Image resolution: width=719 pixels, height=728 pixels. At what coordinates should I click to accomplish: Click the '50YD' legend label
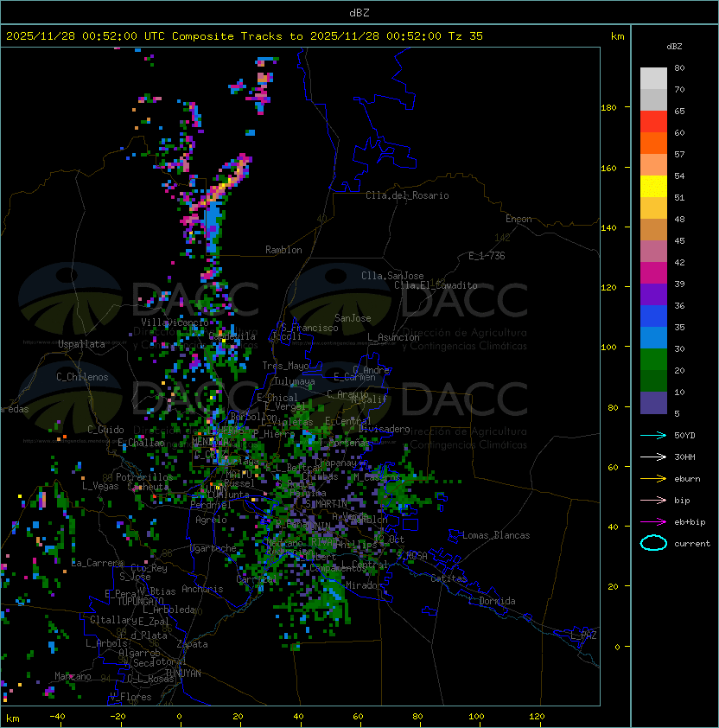pos(684,436)
